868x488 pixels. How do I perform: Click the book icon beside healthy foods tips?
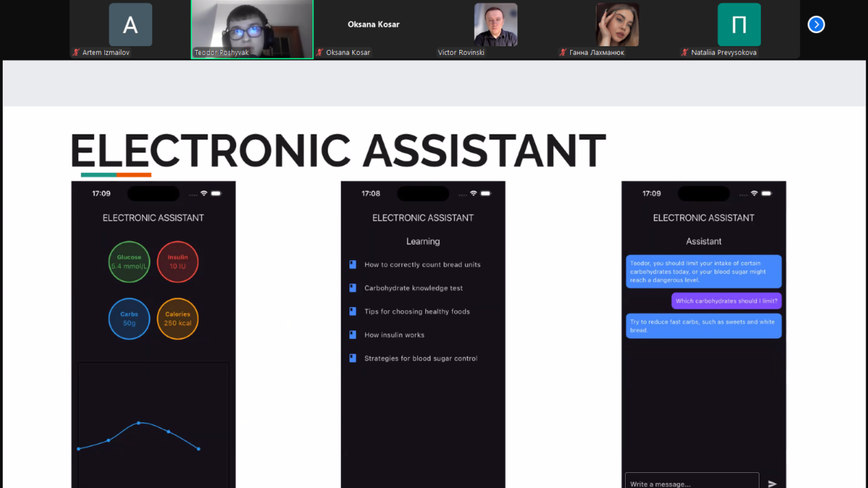click(353, 312)
